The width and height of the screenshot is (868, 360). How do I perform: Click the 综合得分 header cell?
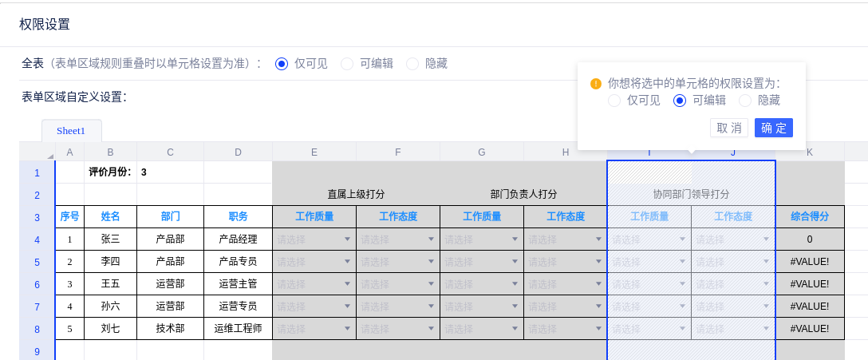coord(810,216)
